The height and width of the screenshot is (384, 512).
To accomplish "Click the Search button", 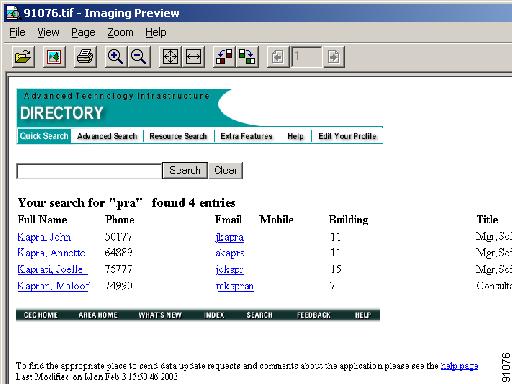I will point(185,170).
